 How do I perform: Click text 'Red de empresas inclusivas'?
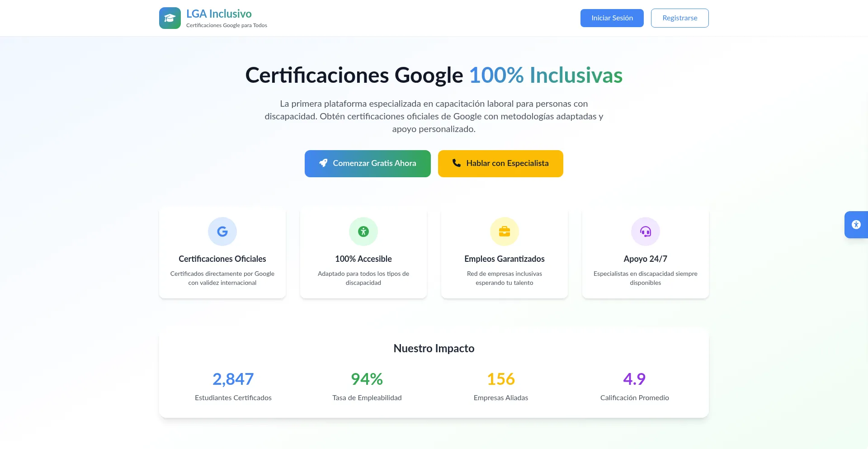click(x=505, y=274)
